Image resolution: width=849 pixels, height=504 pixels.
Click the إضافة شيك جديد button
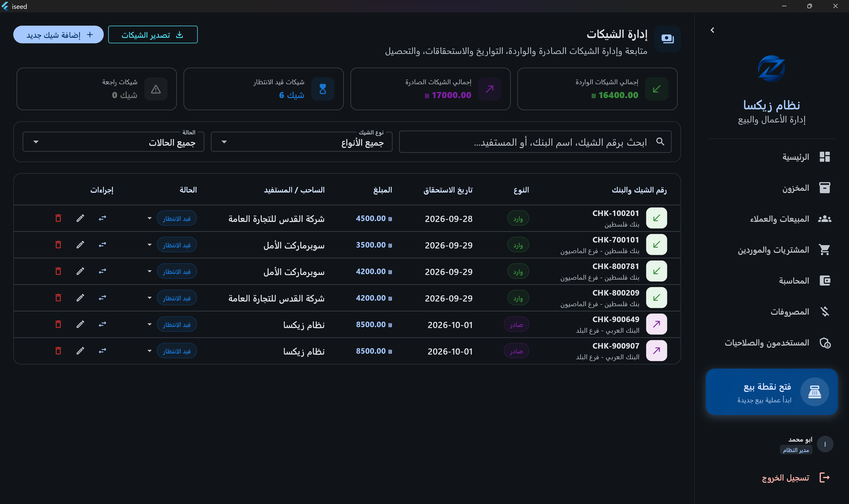click(58, 35)
